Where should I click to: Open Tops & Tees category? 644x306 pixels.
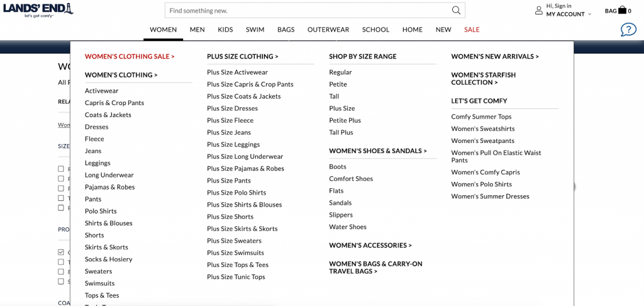point(102,295)
